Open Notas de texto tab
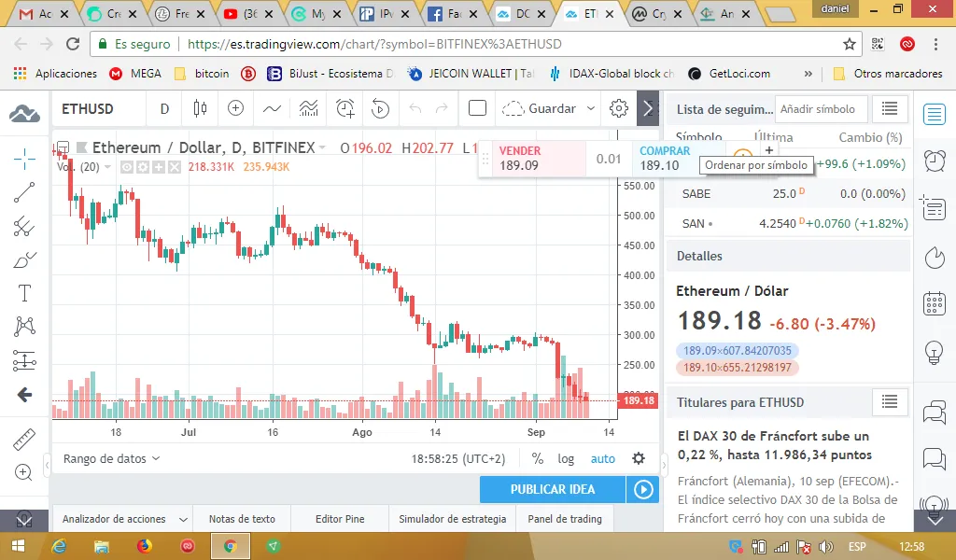This screenshot has width=956, height=560. click(x=242, y=519)
